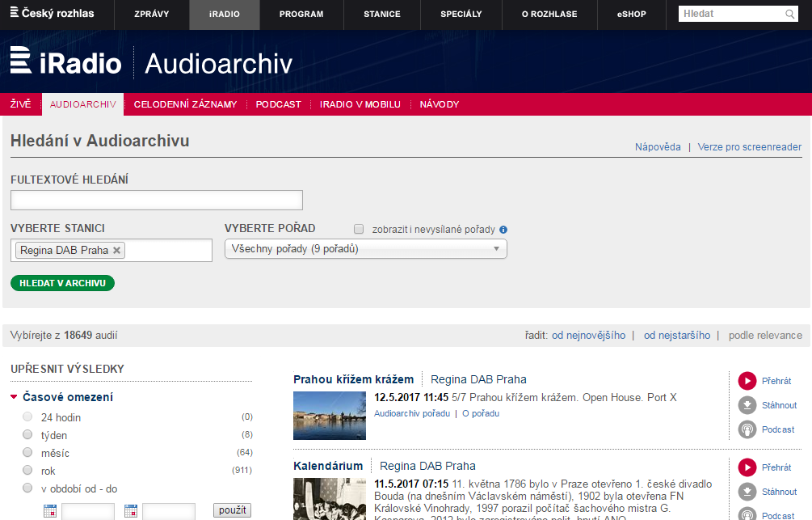Open Prahou křížem krážem river thumbnail

pos(330,416)
